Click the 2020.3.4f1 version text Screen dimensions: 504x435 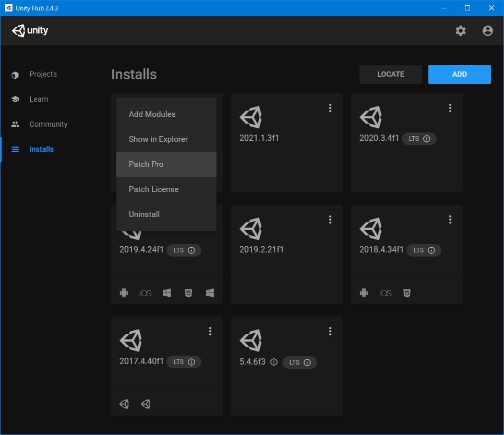tap(379, 138)
